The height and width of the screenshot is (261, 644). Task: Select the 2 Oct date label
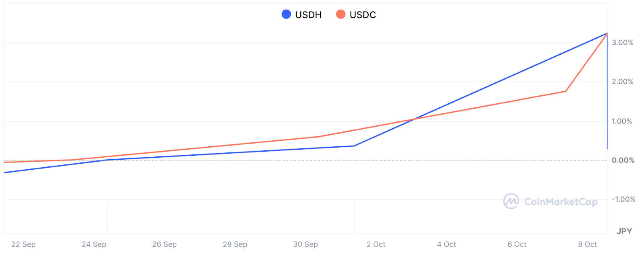coord(376,245)
